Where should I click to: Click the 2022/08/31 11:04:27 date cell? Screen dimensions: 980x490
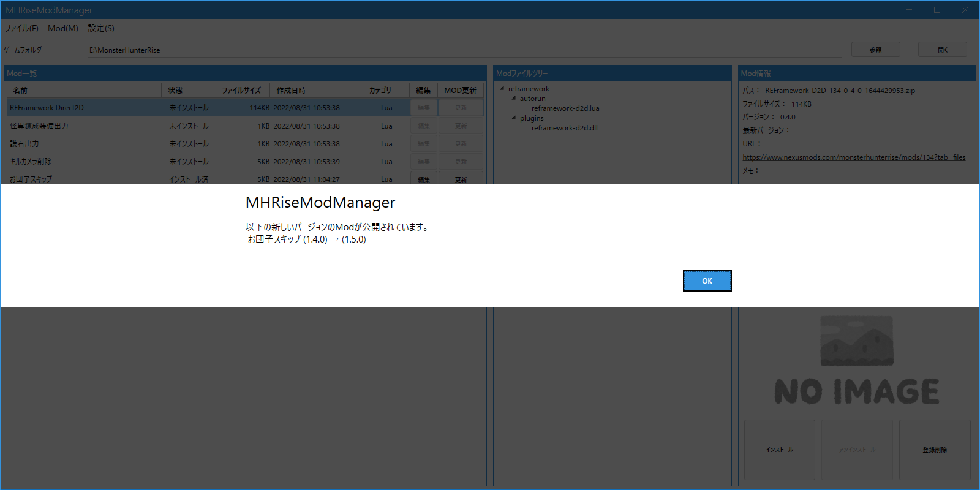point(306,179)
